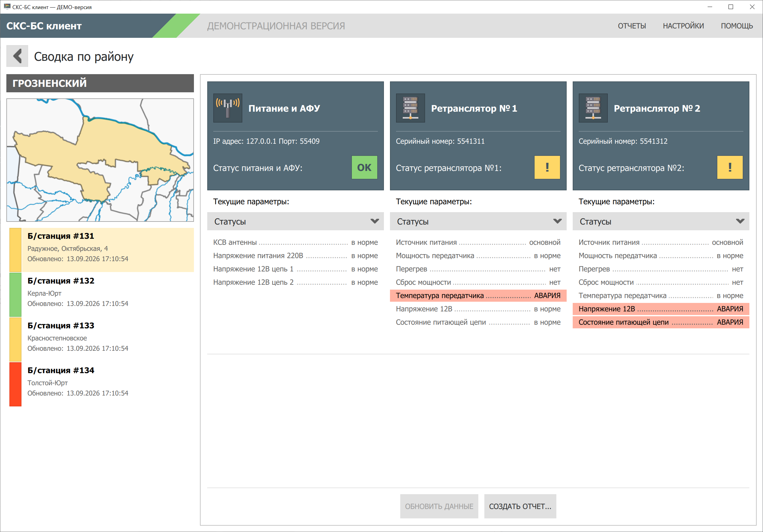Click the Напряжение 12В цепь 1 row
Viewport: 763px width, 532px height.
click(296, 269)
